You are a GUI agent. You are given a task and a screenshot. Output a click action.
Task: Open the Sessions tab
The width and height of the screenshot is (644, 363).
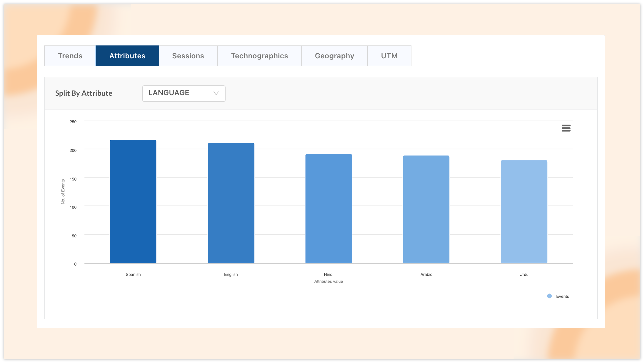pos(188,56)
